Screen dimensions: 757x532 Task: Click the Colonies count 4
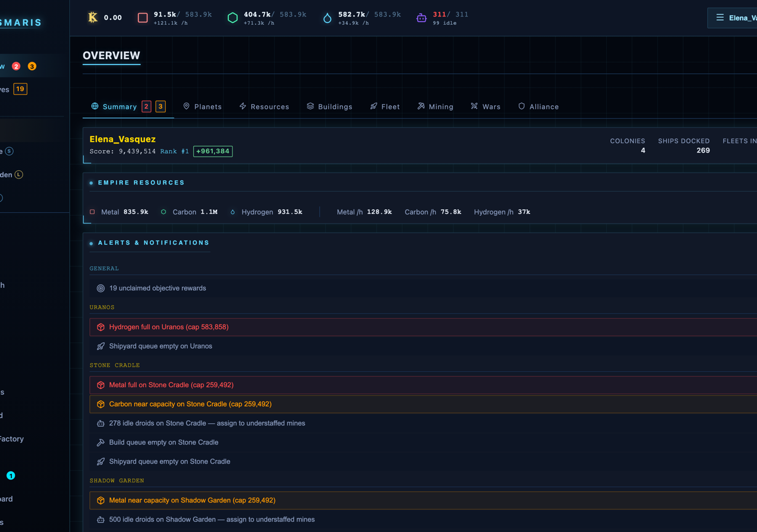[x=643, y=151]
